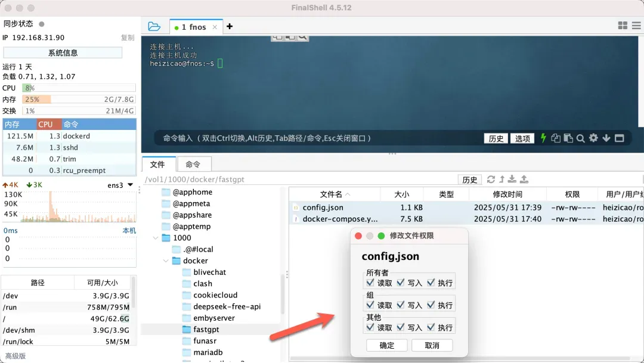Toggle others 写入 write checkbox
This screenshot has height=363, width=644.
coord(401,327)
